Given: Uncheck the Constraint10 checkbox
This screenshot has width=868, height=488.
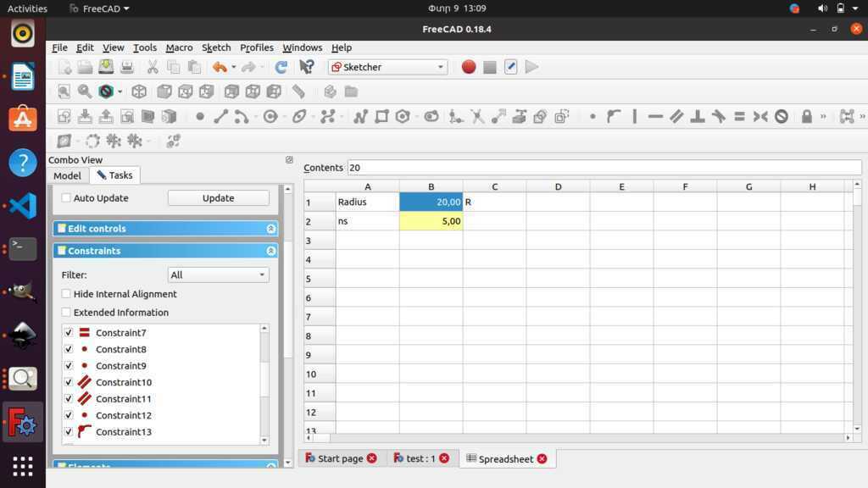Looking at the screenshot, I should pyautogui.click(x=69, y=382).
